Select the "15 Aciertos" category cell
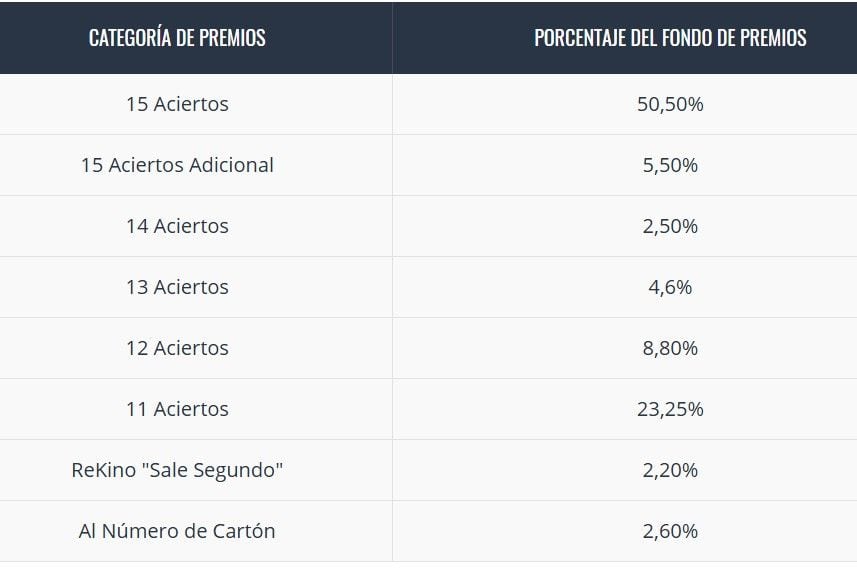This screenshot has height=573, width=857. pyautogui.click(x=177, y=104)
